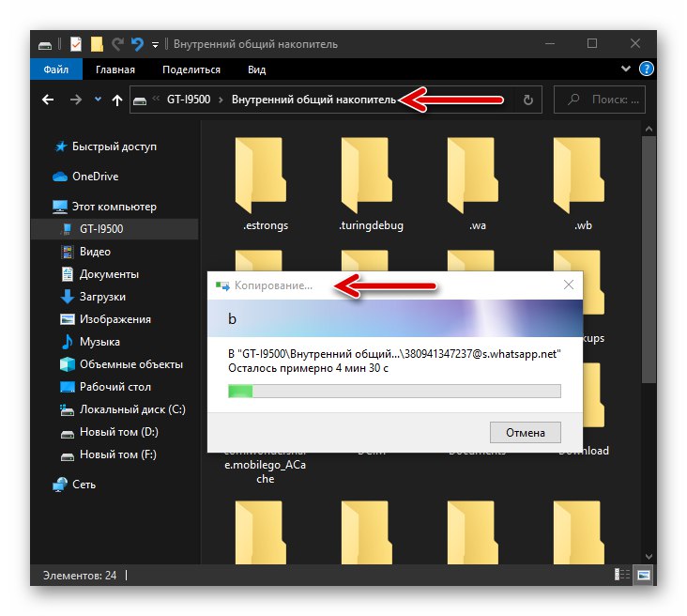Click the Поиск search field
This screenshot has width=687, height=616.
pos(600,100)
